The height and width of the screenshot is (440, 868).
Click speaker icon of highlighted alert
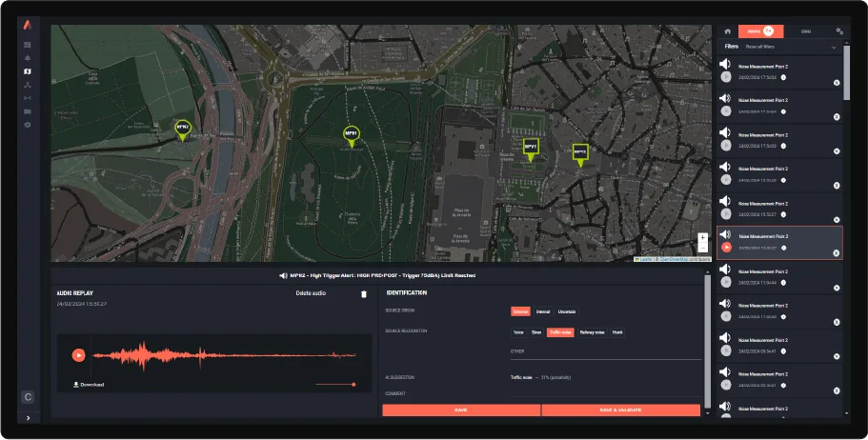(725, 234)
